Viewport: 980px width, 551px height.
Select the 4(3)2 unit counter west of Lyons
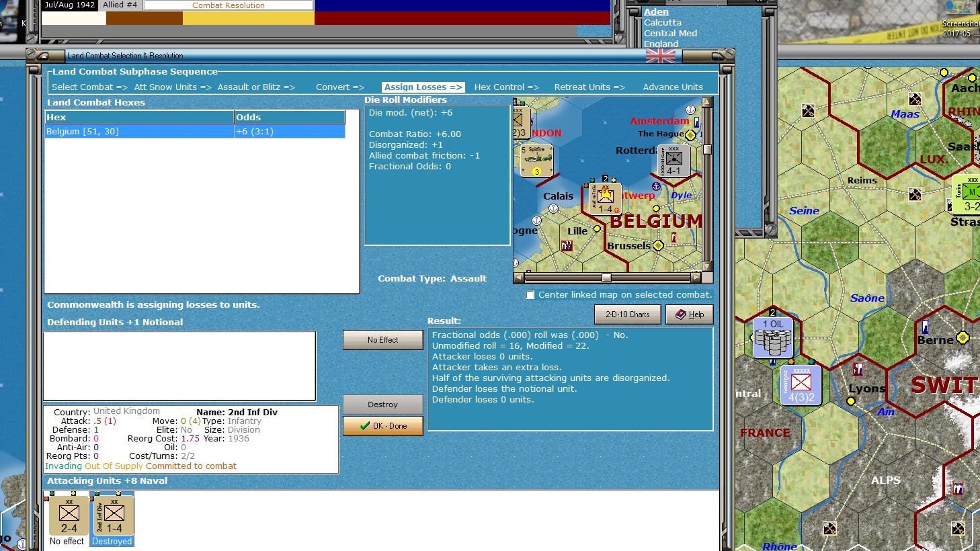coord(801,386)
